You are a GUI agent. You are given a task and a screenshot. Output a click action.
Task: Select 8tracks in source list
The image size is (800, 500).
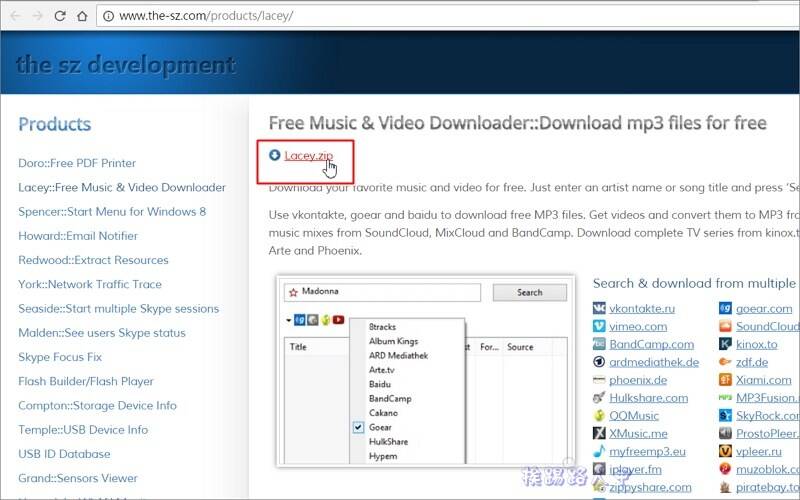coord(382,327)
